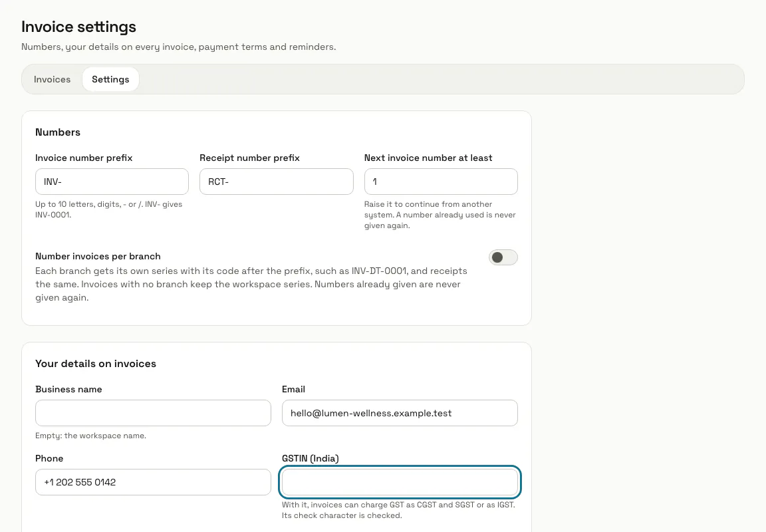This screenshot has height=532, width=766.
Task: Click the 'Empty: the workspace name.' hint
Action: [x=90, y=436]
